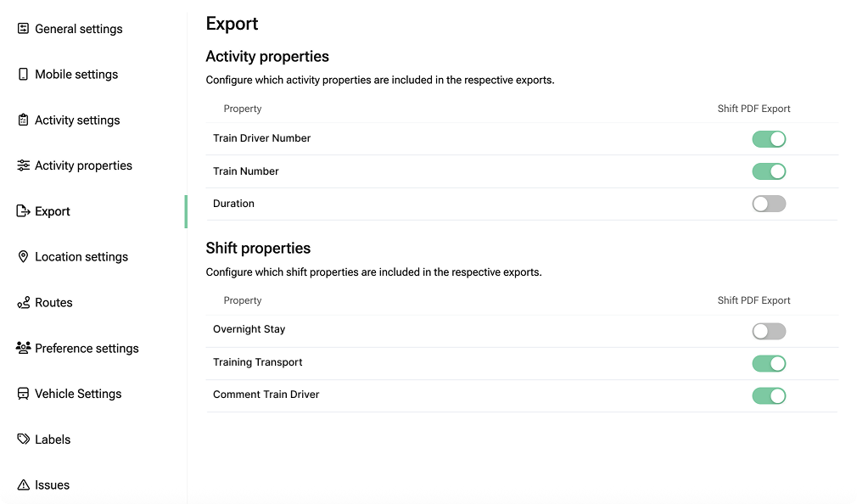Turn off Train Number export toggle
The height and width of the screenshot is (504, 857).
point(769,171)
